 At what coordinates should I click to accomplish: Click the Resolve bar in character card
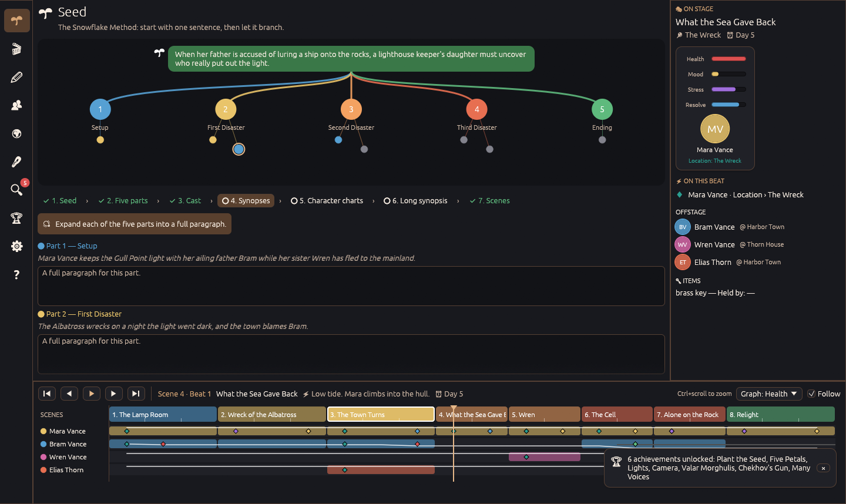(x=728, y=105)
